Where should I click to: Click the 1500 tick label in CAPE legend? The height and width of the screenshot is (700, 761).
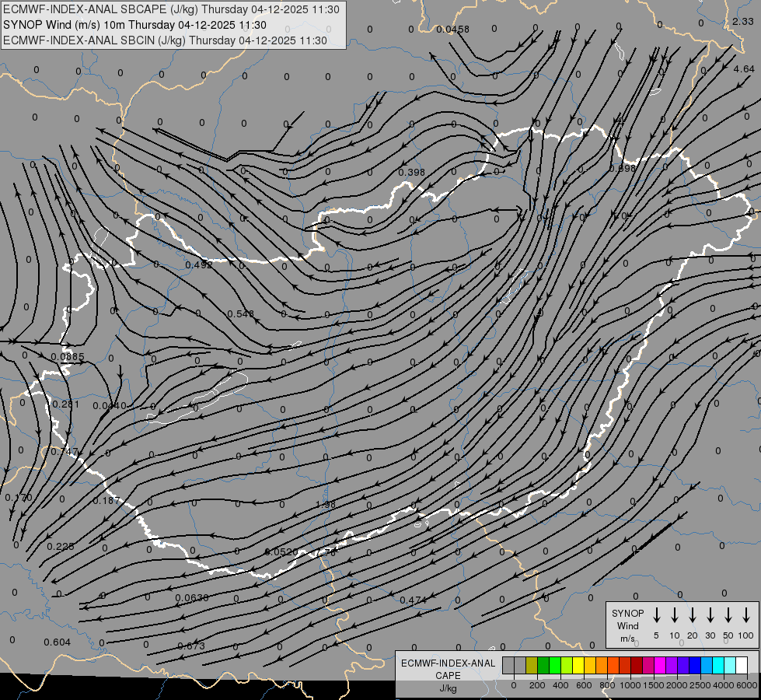(x=654, y=685)
